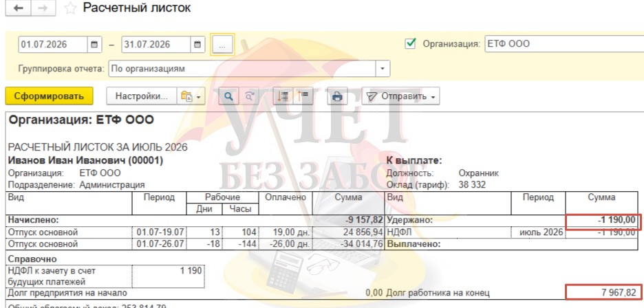Toggle the Организация checkbox
Image resolution: width=644 pixels, height=308 pixels.
(410, 43)
